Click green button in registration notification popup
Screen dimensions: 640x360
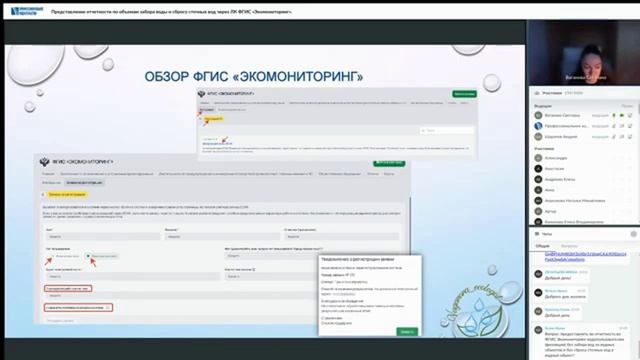pyautogui.click(x=407, y=332)
